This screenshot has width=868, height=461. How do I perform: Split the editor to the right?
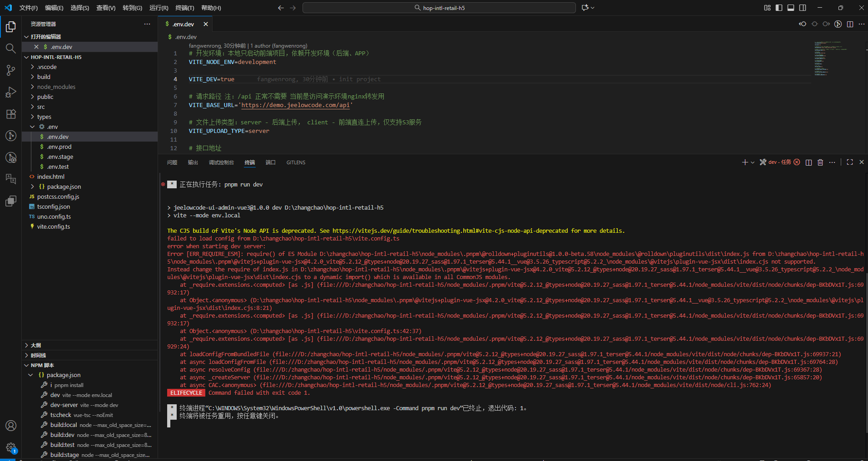[850, 24]
